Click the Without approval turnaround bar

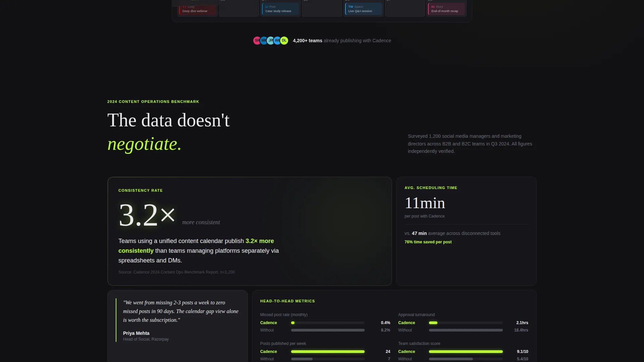point(466,330)
